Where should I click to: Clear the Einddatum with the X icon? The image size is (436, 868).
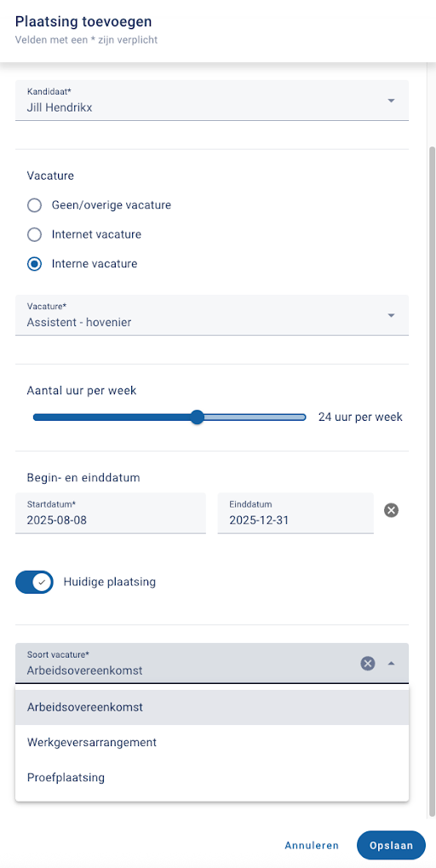click(391, 510)
